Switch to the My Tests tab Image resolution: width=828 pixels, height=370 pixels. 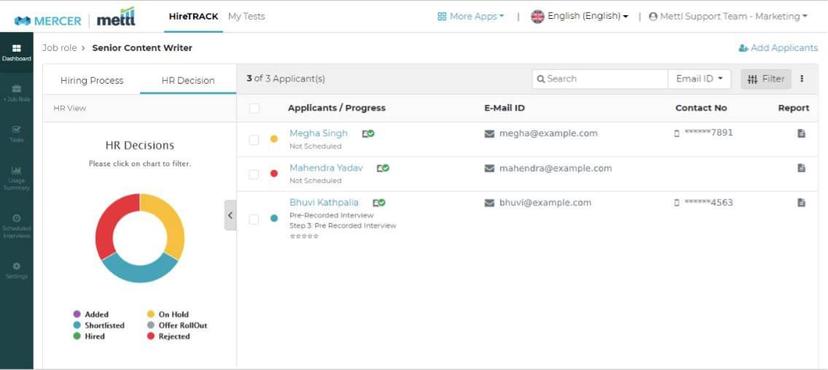point(247,16)
